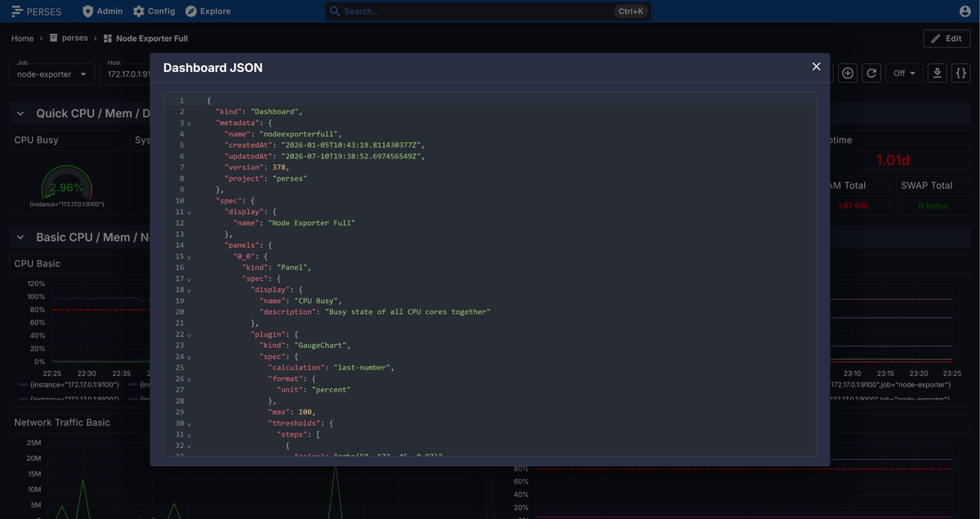Viewport: 980px width, 519px height.
Task: Open the perses project breadcrumb
Action: [69, 38]
